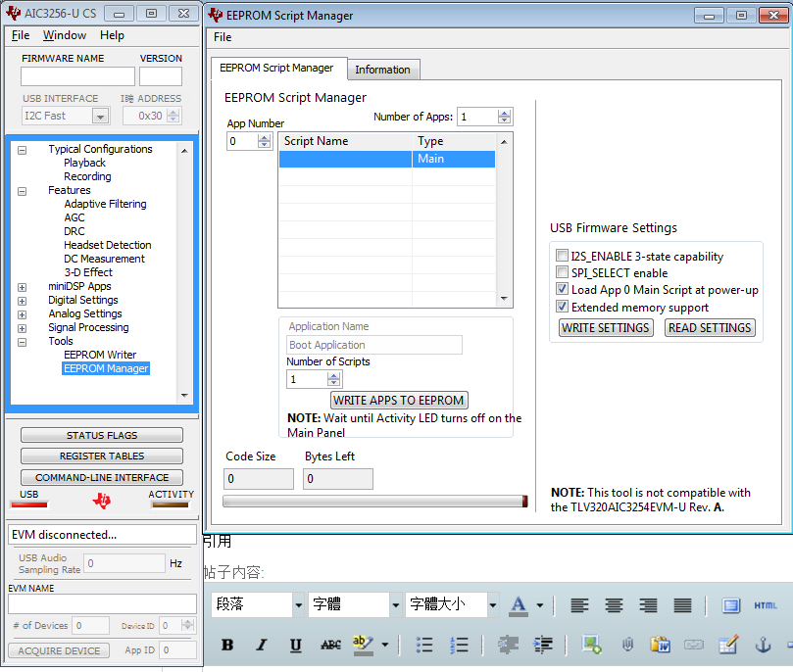Viewport: 793px width, 672px height.
Task: Uncheck Load App 0 Main Script at power-up
Action: coord(562,289)
